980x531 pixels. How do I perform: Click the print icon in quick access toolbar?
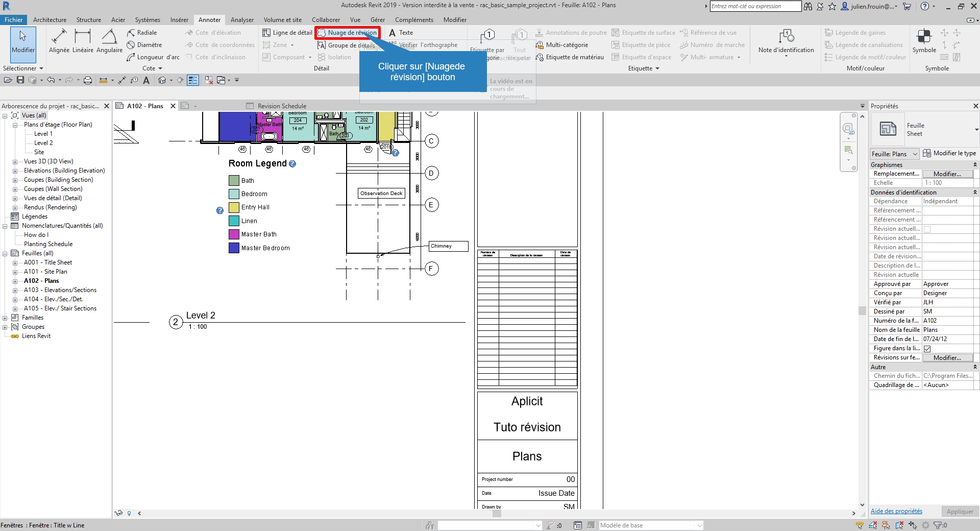point(88,80)
